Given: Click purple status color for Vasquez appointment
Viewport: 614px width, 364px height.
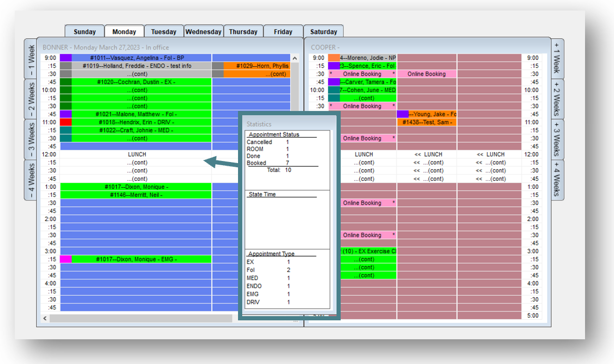Looking at the screenshot, I should 66,58.
